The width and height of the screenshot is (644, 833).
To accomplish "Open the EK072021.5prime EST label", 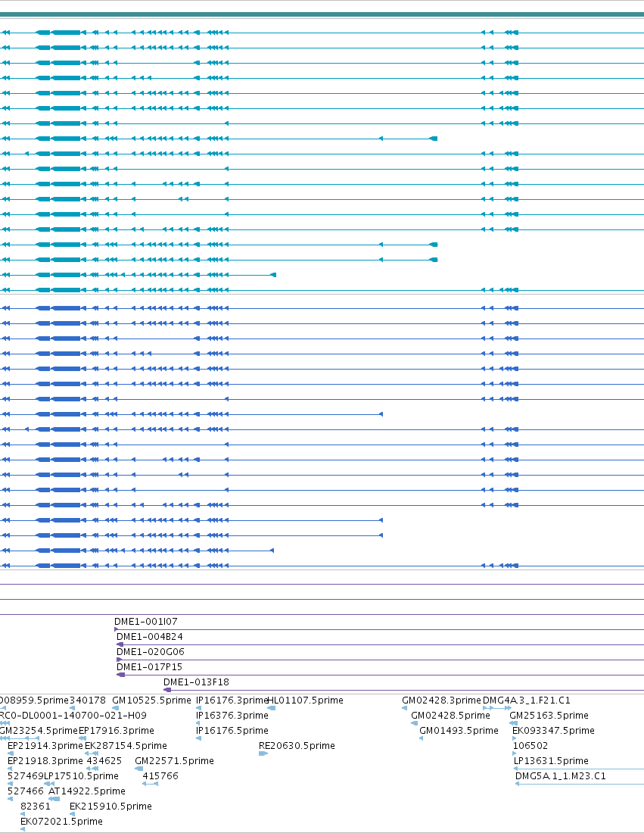I will tap(61, 822).
